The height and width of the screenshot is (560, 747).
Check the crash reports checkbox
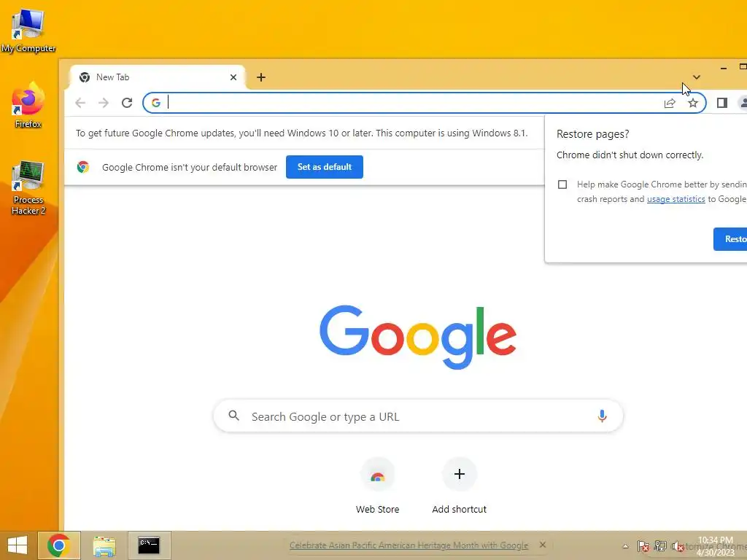click(x=562, y=184)
